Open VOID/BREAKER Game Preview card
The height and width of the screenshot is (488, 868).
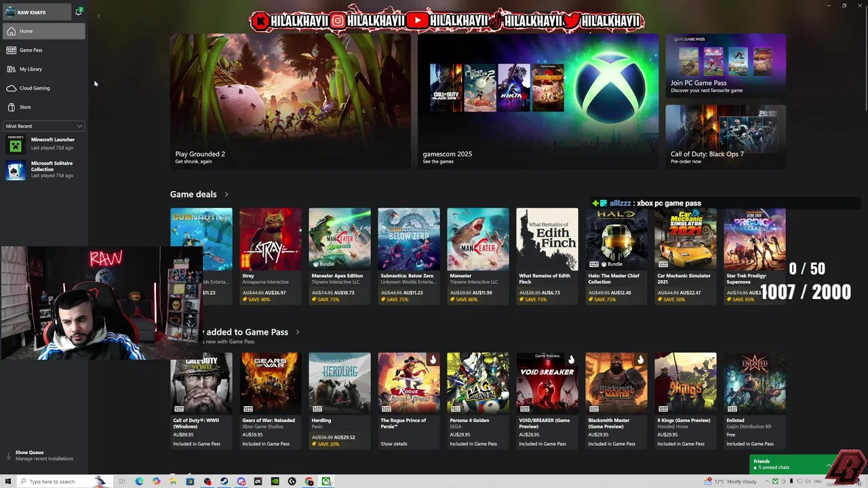point(547,401)
